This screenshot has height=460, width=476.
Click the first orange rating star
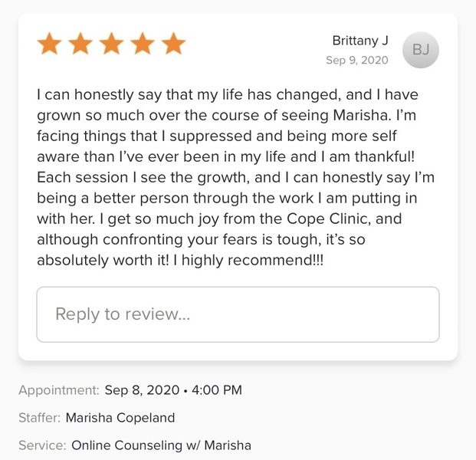coord(50,44)
